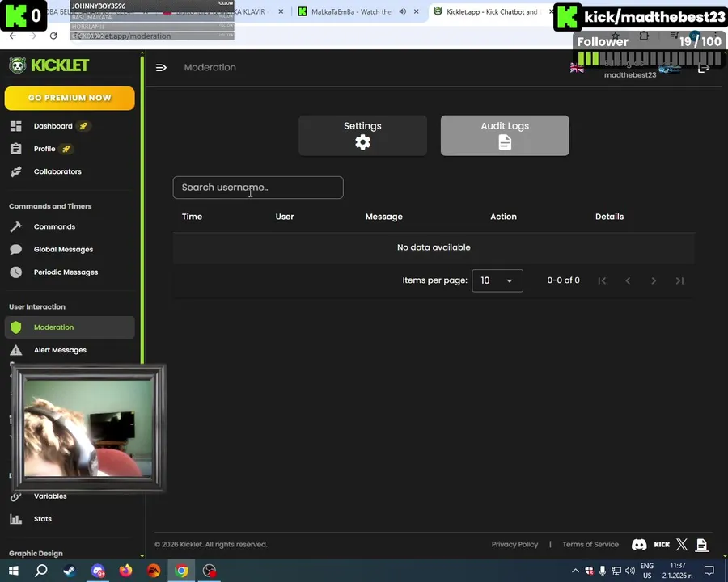This screenshot has width=728, height=582.
Task: Click the volume icon in system tray
Action: coord(630,571)
